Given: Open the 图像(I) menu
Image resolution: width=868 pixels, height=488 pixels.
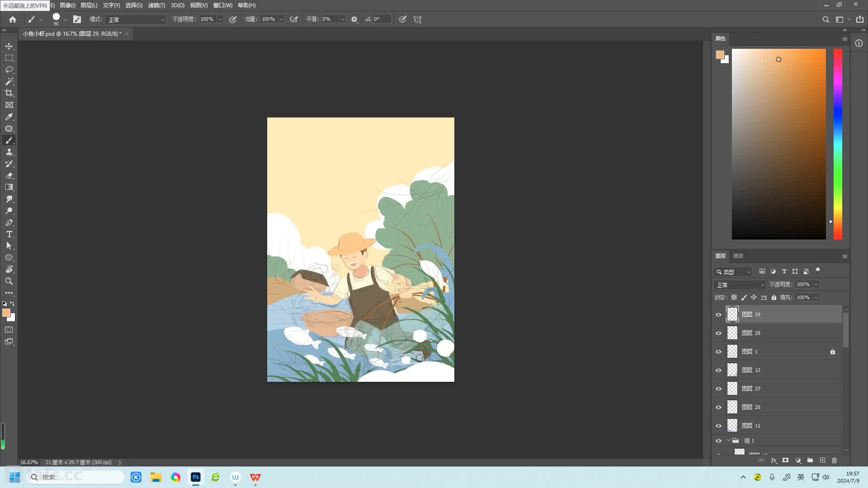Looking at the screenshot, I should click(x=67, y=5).
